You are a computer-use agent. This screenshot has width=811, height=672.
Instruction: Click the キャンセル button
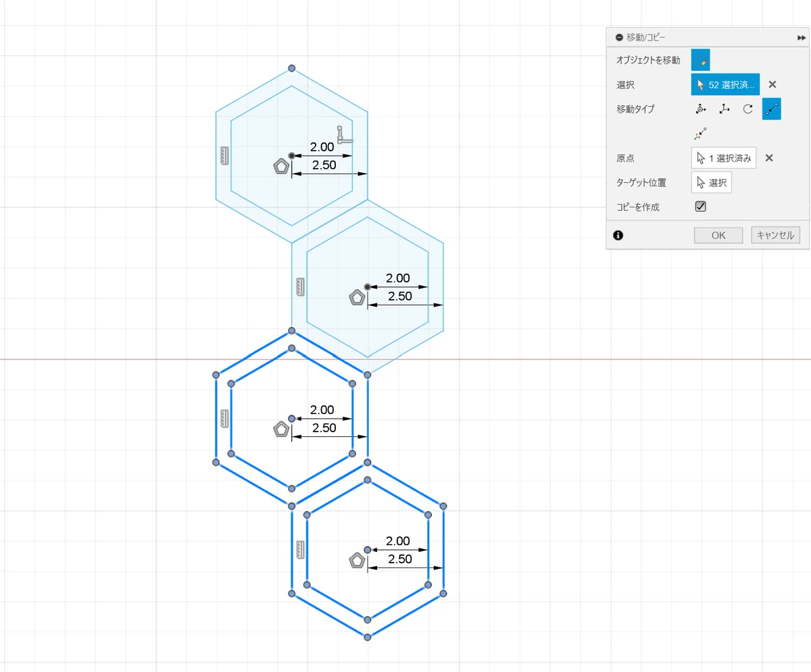tap(775, 235)
